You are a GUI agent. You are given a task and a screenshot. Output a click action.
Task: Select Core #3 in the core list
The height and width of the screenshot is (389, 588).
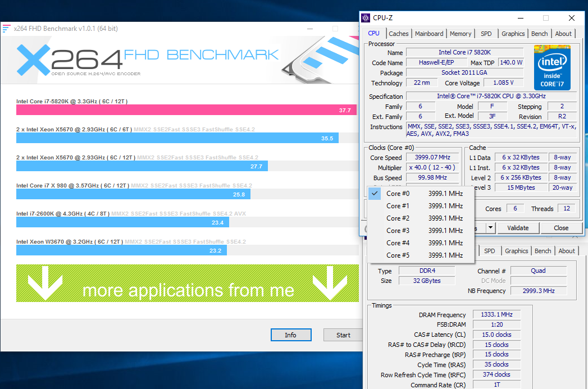click(x=421, y=231)
